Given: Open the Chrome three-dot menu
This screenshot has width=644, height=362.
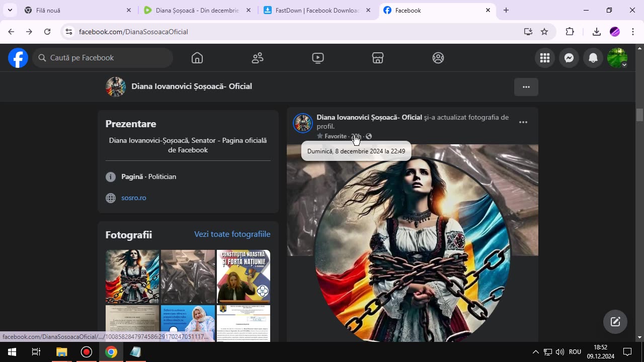Looking at the screenshot, I should (633, 32).
